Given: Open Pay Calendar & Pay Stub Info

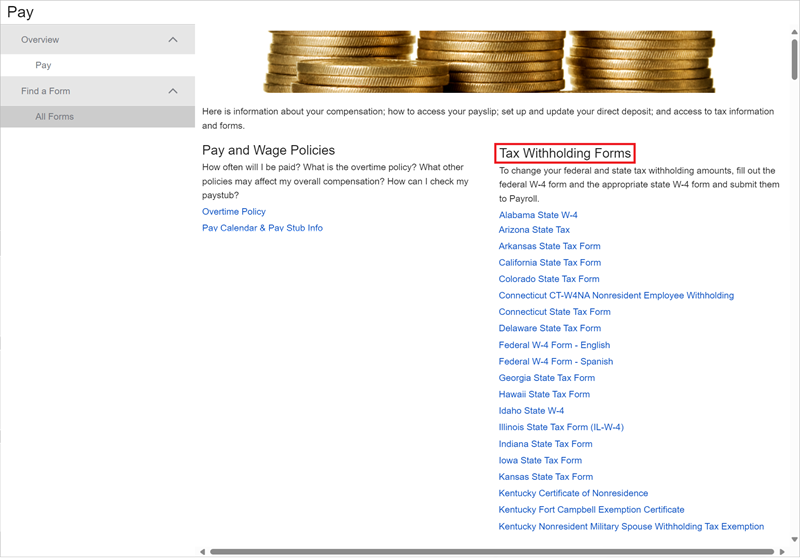Looking at the screenshot, I should click(x=262, y=228).
